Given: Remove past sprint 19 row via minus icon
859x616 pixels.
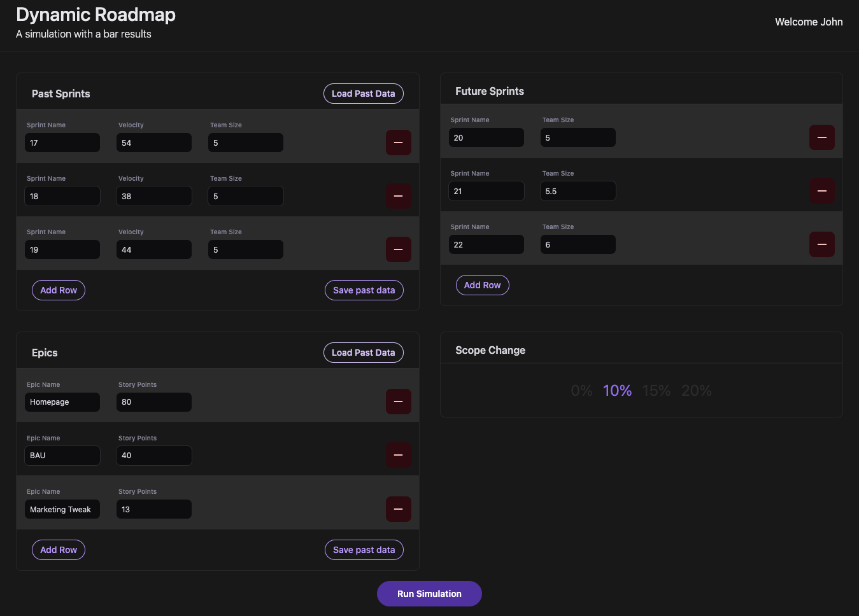Looking at the screenshot, I should 398,249.
